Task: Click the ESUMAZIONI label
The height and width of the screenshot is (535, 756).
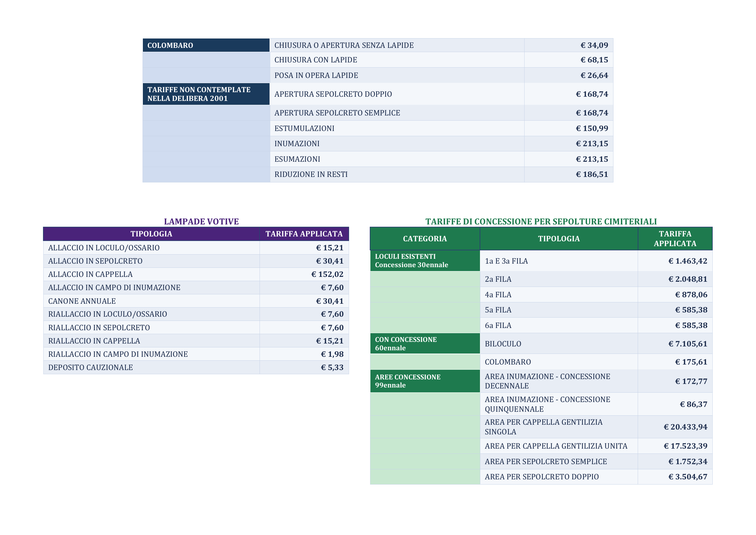Action: [297, 159]
